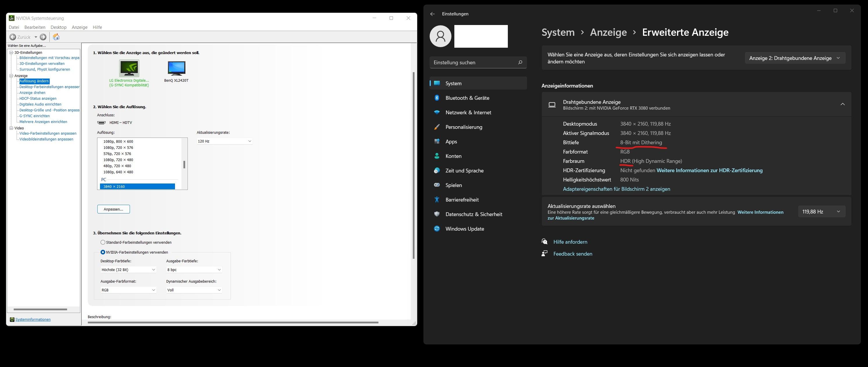The height and width of the screenshot is (367, 868).
Task: Click the Hilfe anfordern icon
Action: [544, 242]
